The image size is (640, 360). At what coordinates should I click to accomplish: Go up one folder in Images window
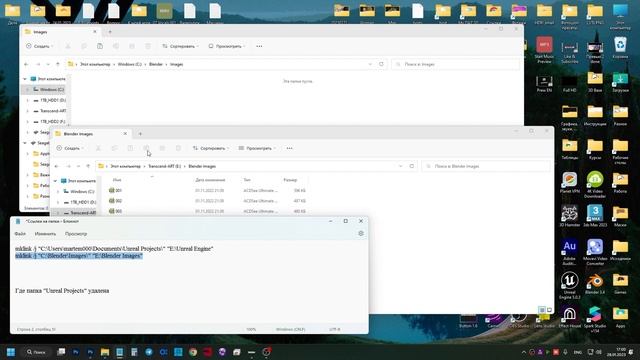pyautogui.click(x=58, y=64)
